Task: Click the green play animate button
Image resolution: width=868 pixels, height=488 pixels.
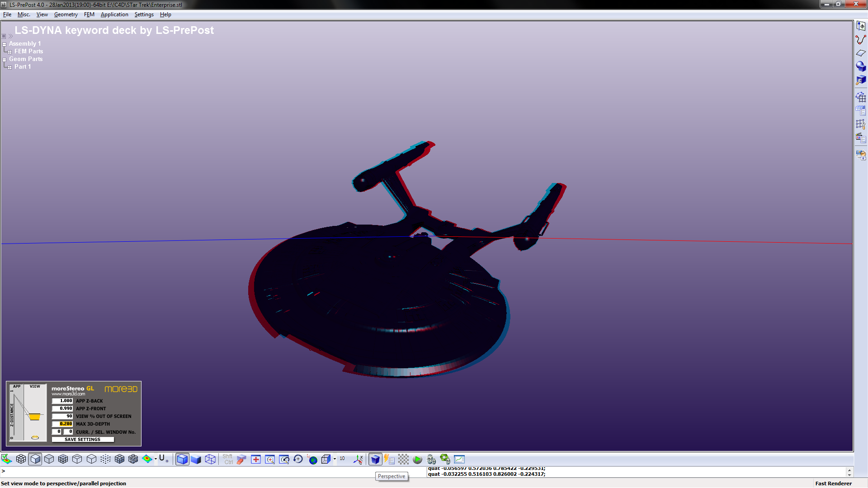Action: pos(417,459)
